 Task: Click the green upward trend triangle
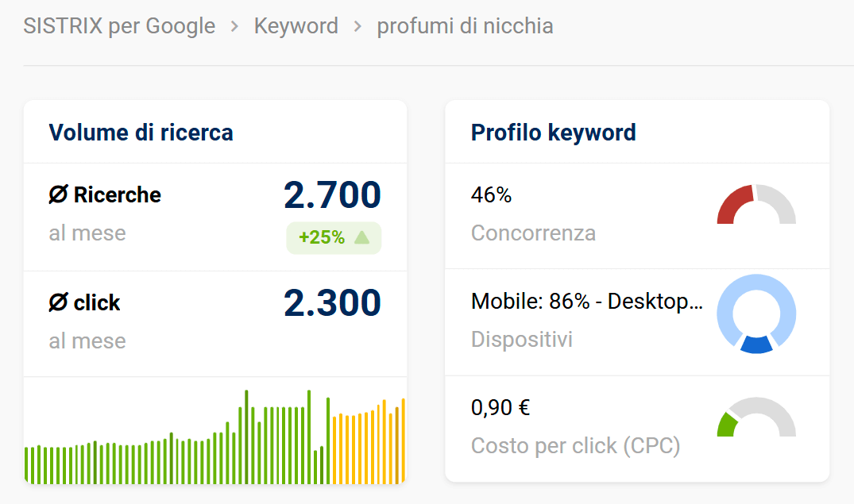[362, 237]
